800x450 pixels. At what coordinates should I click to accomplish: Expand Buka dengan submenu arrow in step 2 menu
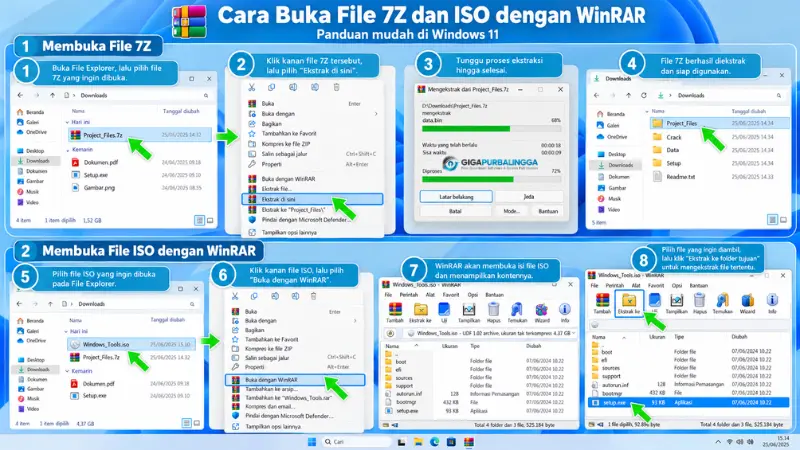[376, 114]
